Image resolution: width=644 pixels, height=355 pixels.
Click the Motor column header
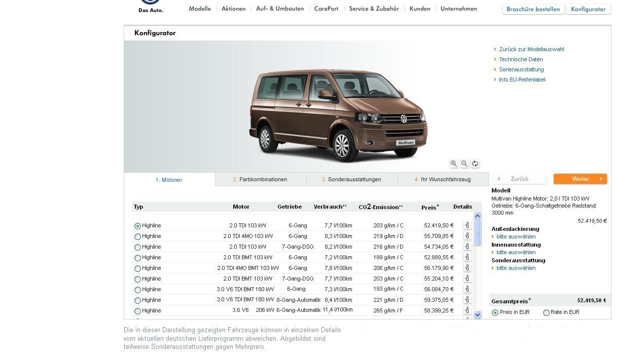click(241, 207)
